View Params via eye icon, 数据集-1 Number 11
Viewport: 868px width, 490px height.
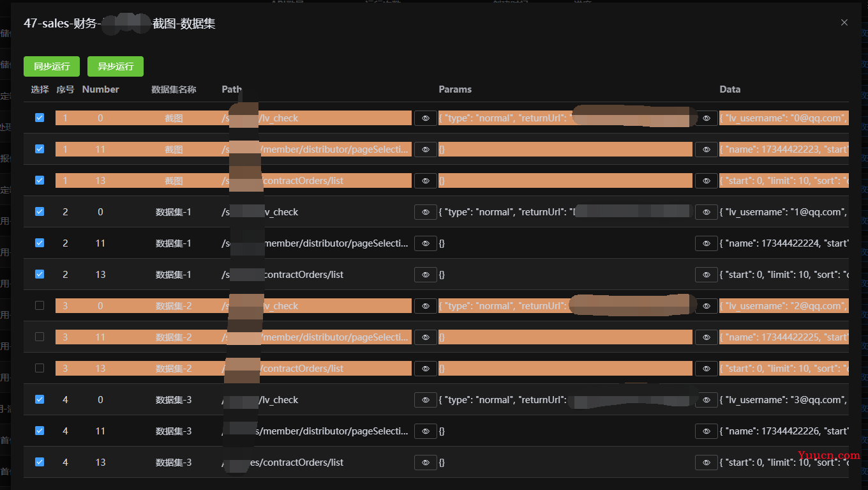coord(707,243)
